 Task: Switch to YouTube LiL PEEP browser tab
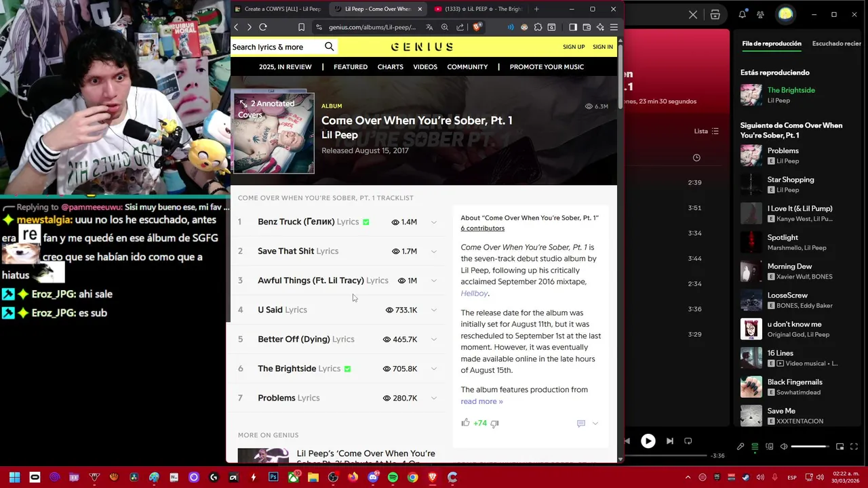pyautogui.click(x=478, y=9)
